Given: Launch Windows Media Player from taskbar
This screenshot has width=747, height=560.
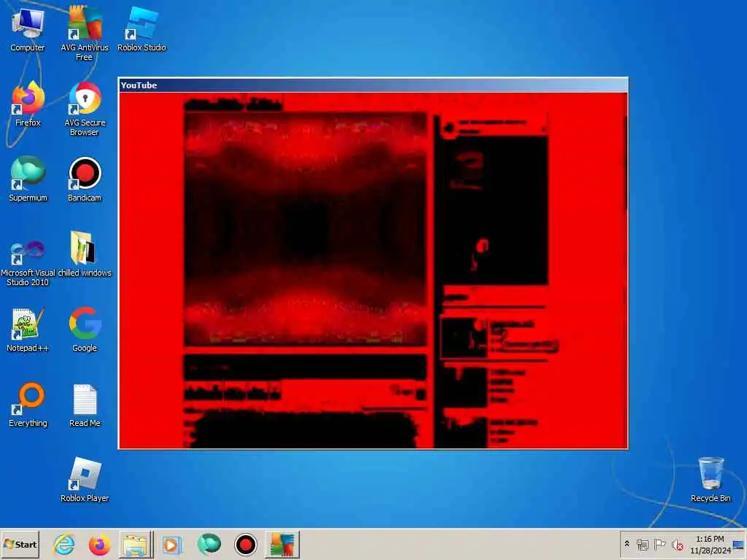Looking at the screenshot, I should (171, 544).
